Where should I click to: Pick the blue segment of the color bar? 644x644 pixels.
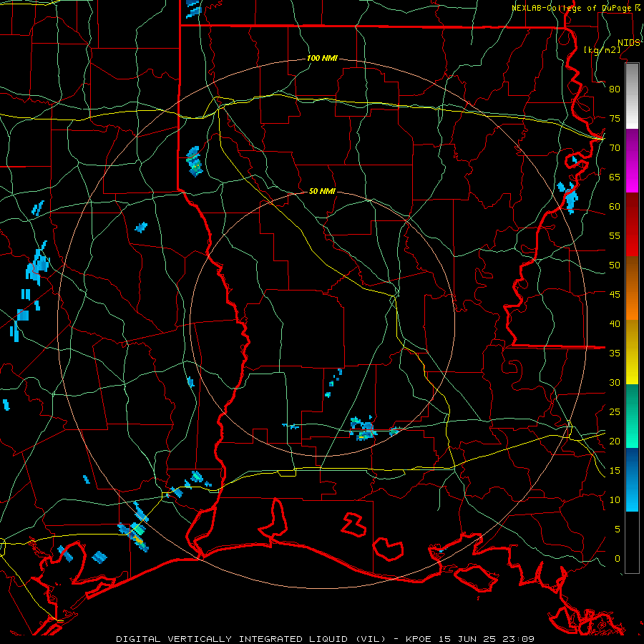tap(632, 479)
